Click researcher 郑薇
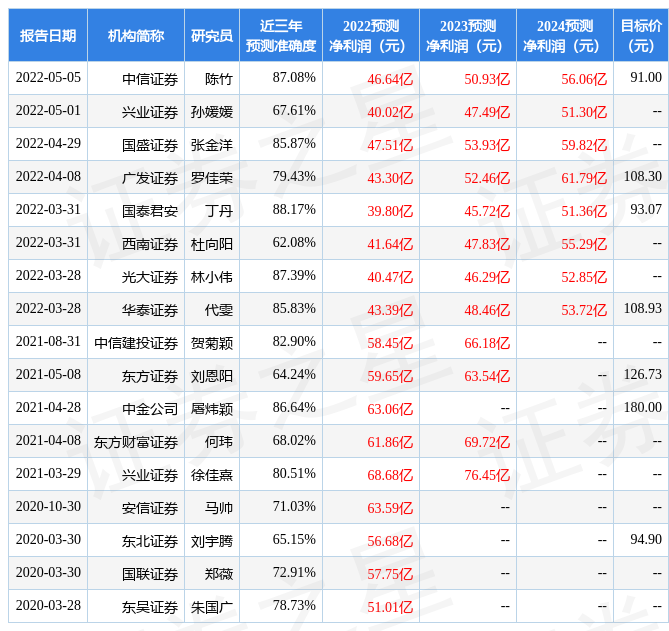 pos(219,574)
